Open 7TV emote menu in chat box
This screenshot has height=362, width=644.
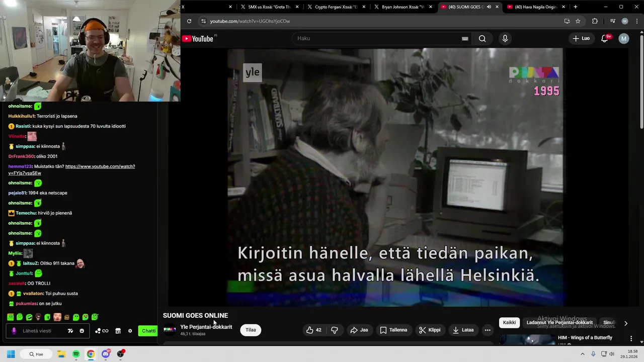click(70, 331)
